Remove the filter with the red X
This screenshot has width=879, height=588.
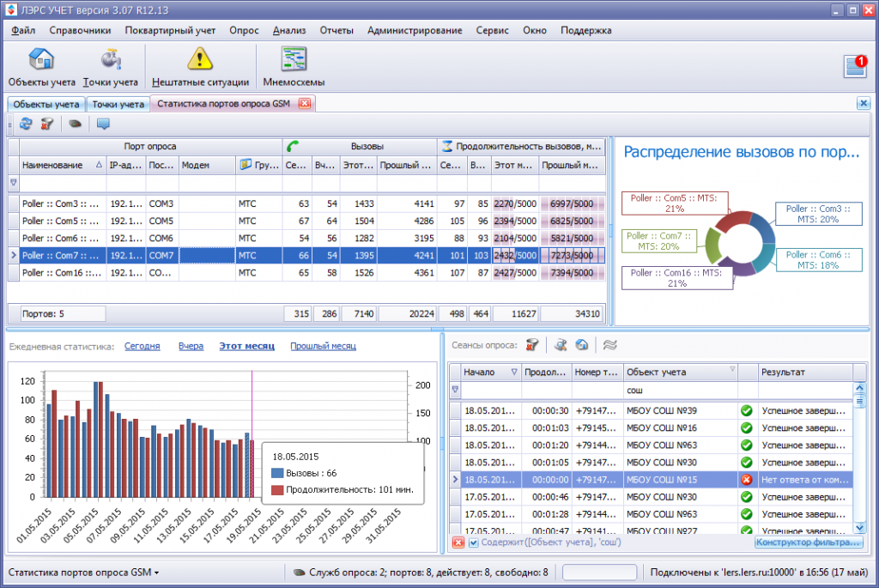click(458, 543)
